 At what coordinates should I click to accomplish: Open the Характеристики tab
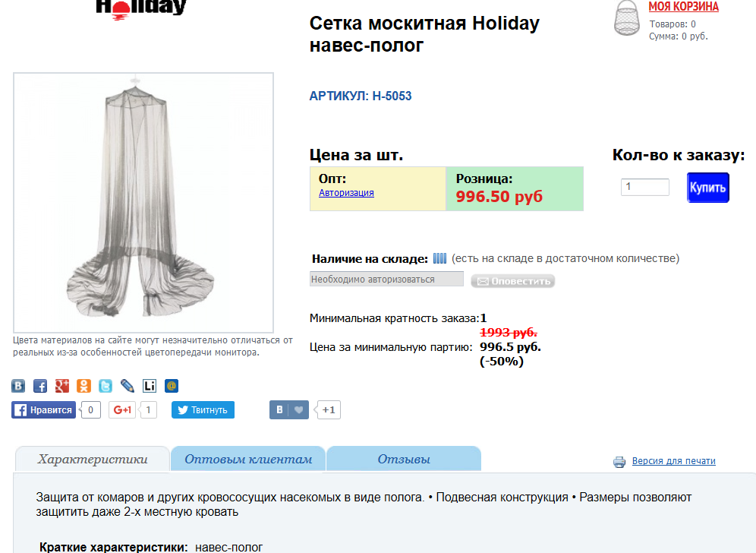point(93,459)
